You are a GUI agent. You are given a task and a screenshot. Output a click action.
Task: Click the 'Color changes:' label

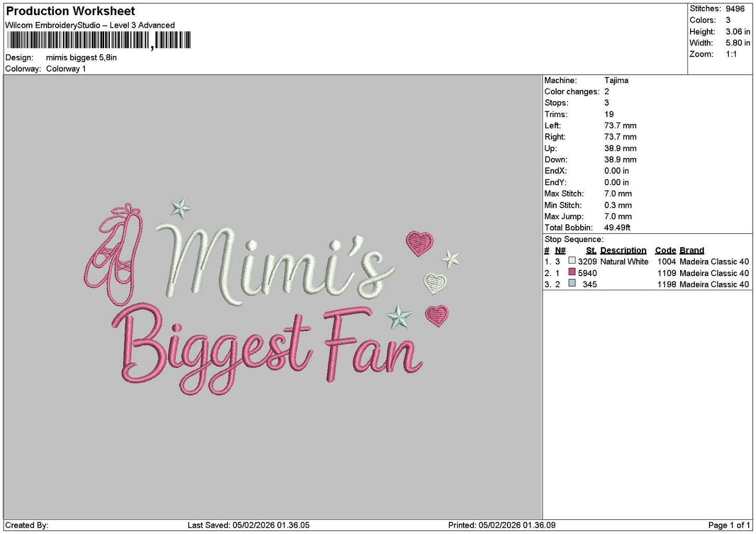pyautogui.click(x=572, y=92)
